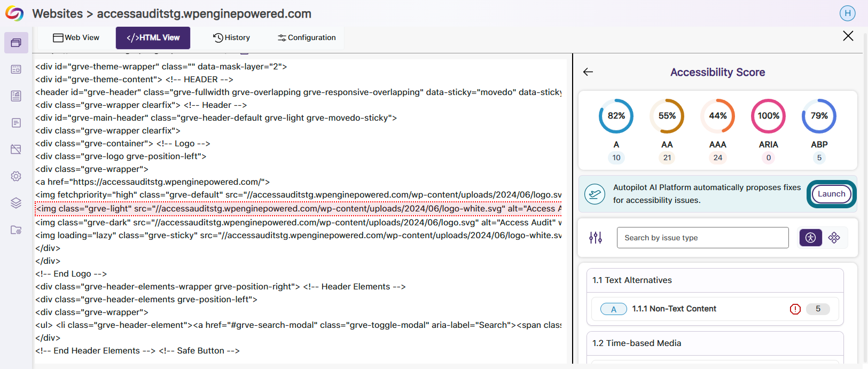Click the AA issue count 21
Viewport: 868px width, 369px height.
pyautogui.click(x=667, y=158)
